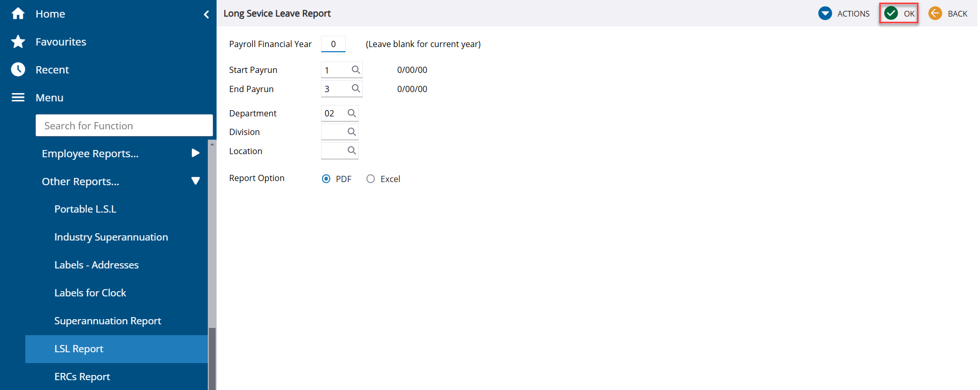
Task: Click the Menu hamburger icon
Action: pyautogui.click(x=18, y=97)
